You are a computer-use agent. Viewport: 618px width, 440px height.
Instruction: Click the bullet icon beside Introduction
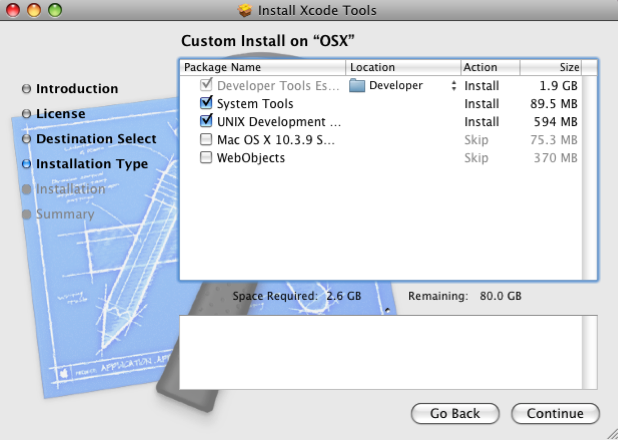26,89
